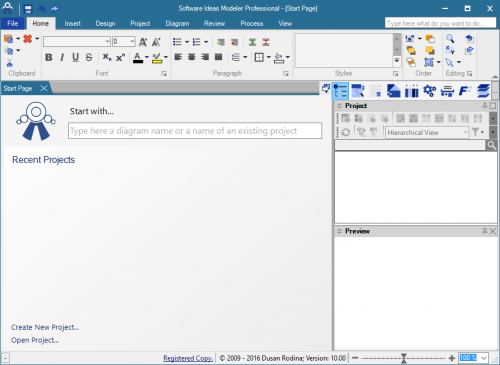This screenshot has width=500, height=365.
Task: Click the 'what do you want to do' search box
Action: click(440, 23)
